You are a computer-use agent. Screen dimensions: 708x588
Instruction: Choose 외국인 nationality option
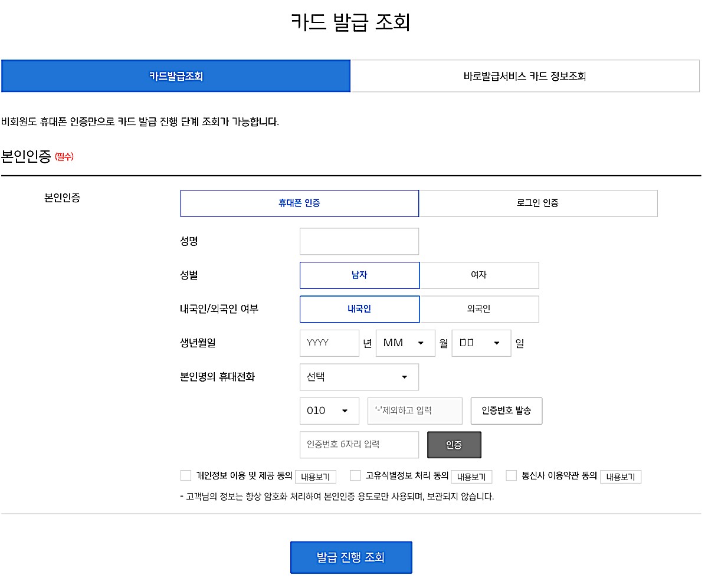(478, 309)
